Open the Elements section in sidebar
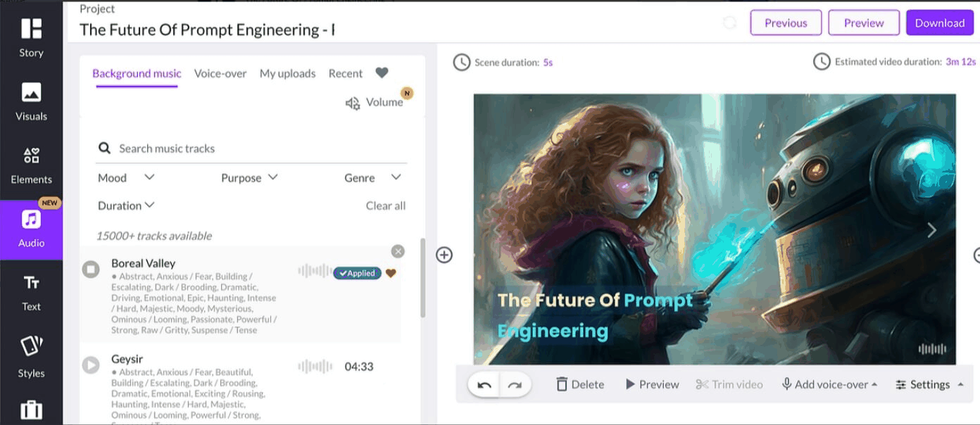Image resolution: width=980 pixels, height=425 pixels. 31,165
